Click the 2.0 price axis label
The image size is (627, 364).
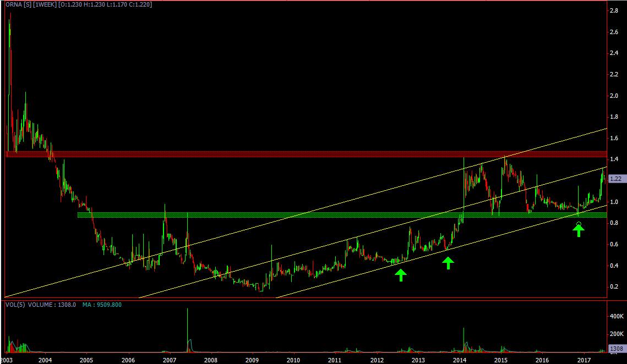[614, 96]
